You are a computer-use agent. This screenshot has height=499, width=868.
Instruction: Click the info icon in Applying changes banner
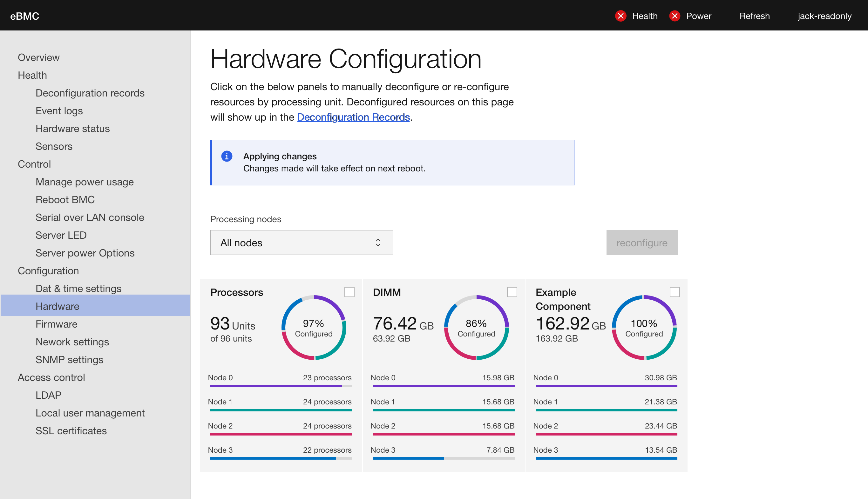click(x=226, y=156)
